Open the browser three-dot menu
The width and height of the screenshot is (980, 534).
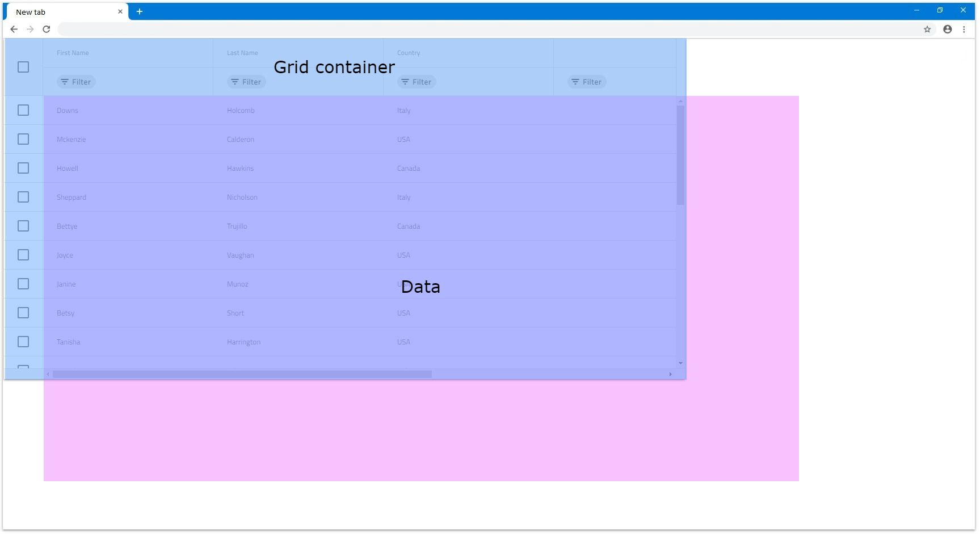tap(964, 29)
